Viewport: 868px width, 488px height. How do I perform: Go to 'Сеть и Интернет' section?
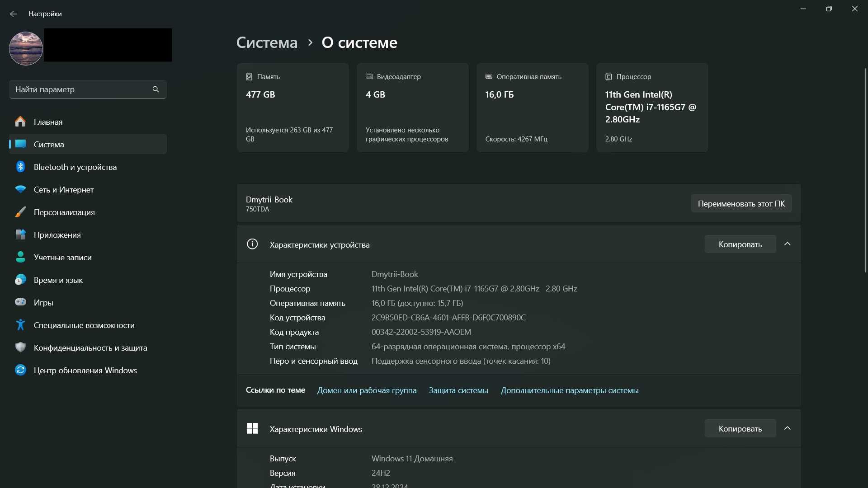tap(88, 189)
